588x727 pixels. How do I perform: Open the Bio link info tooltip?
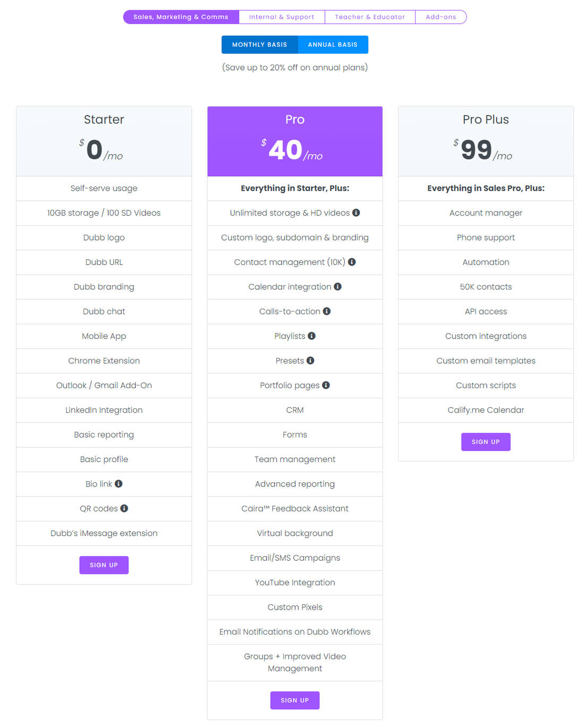click(119, 484)
